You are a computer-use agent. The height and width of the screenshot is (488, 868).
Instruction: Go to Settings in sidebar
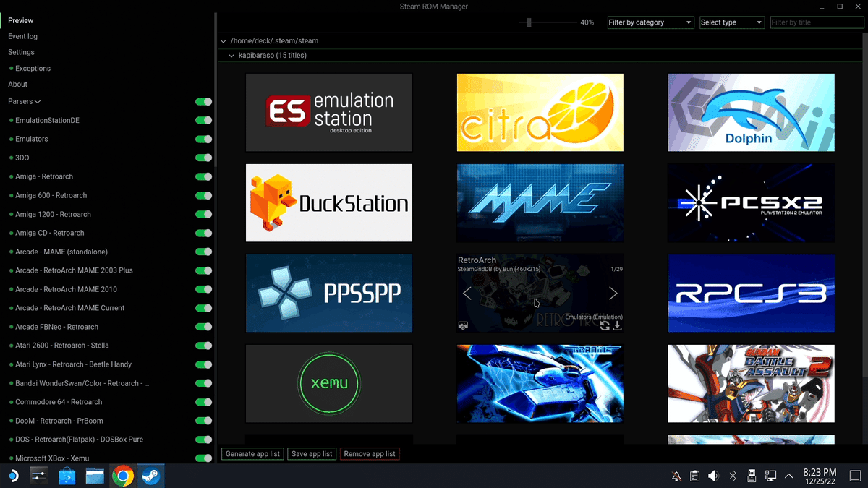coord(21,52)
